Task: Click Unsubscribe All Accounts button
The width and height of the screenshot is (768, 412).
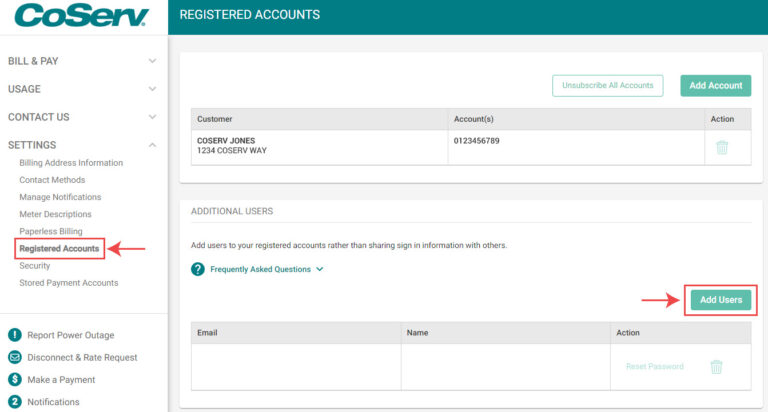Action: [607, 85]
